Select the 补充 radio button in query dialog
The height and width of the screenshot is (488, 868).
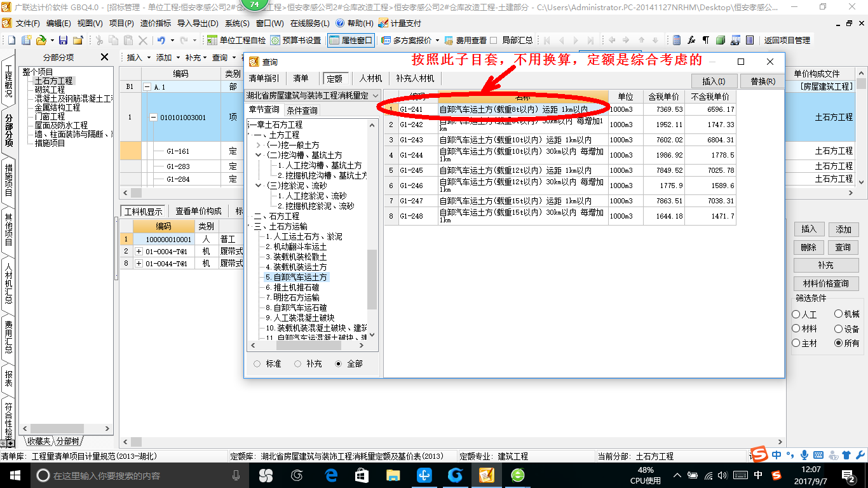[x=297, y=364]
